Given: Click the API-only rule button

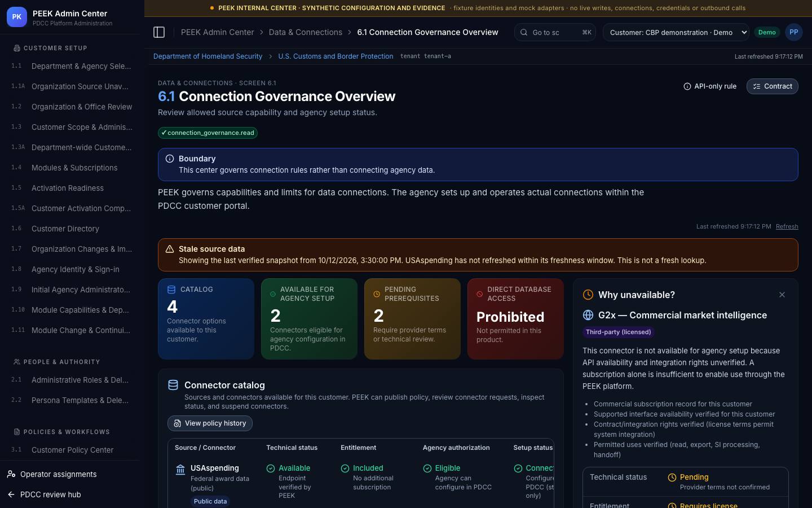Looking at the screenshot, I should (710, 86).
